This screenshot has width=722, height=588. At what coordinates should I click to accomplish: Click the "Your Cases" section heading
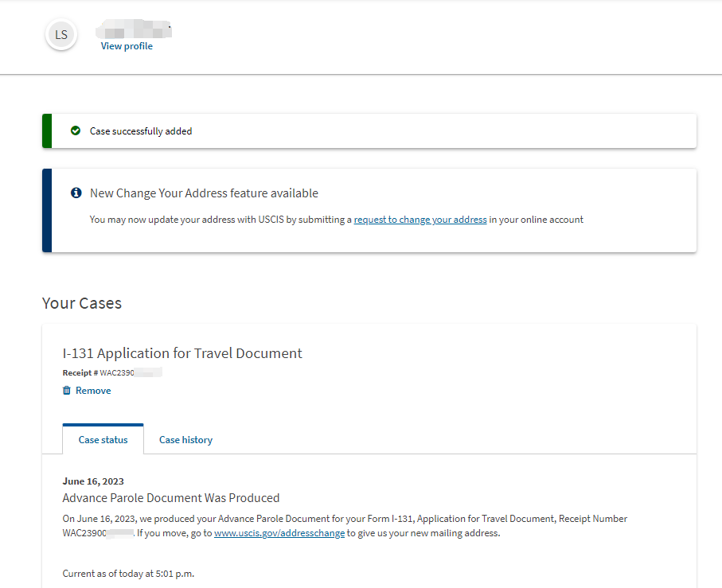(x=82, y=303)
